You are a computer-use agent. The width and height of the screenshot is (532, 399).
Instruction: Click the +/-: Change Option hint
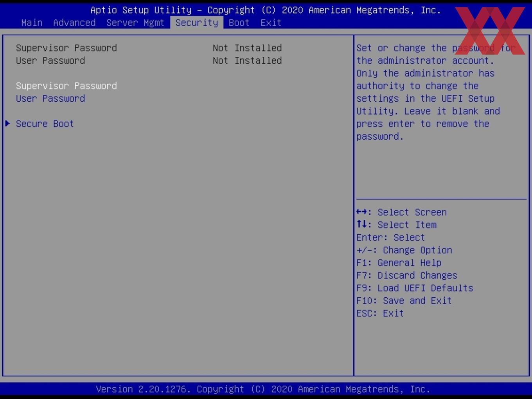pos(404,250)
